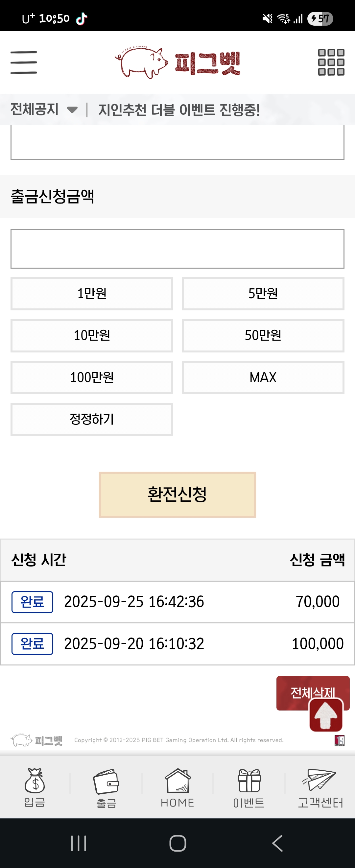The image size is (355, 868).
Task: Focus the withdrawal amount input field
Action: (x=177, y=249)
